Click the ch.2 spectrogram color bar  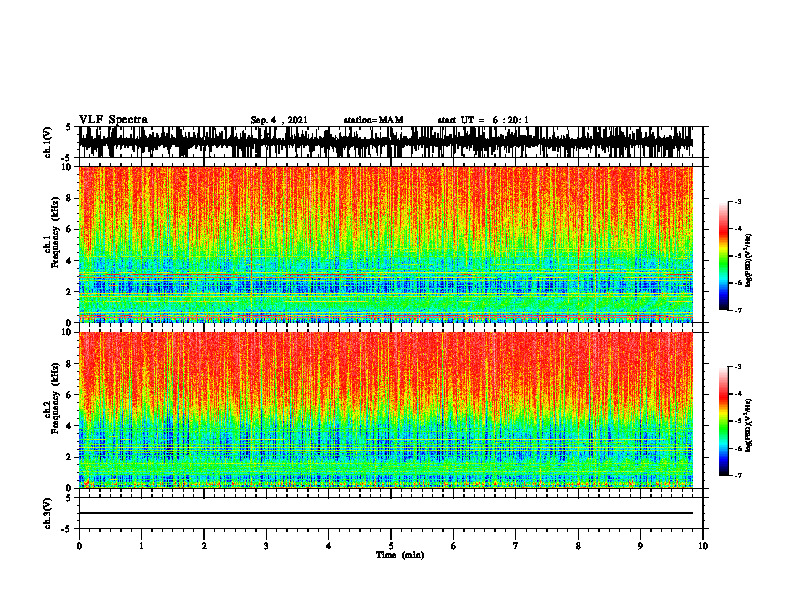click(724, 421)
